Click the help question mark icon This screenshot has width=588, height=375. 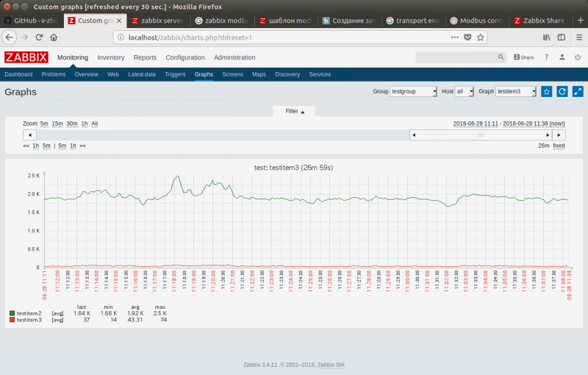click(x=546, y=57)
